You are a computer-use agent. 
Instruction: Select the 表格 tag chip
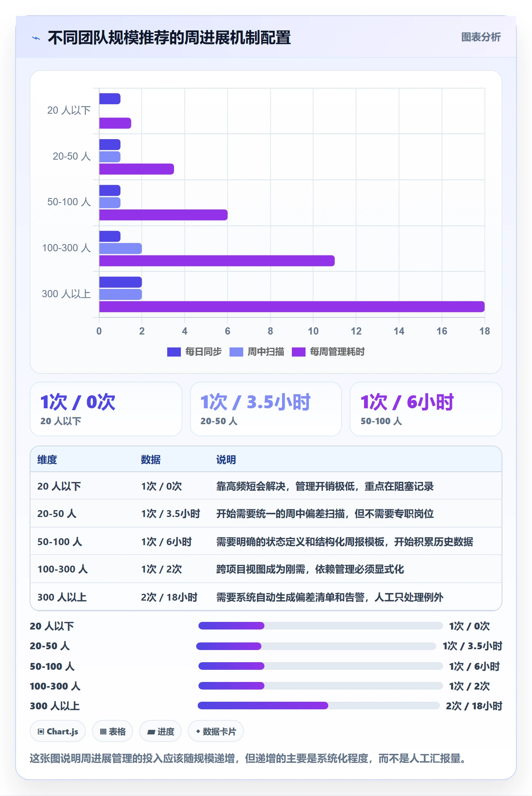[112, 731]
